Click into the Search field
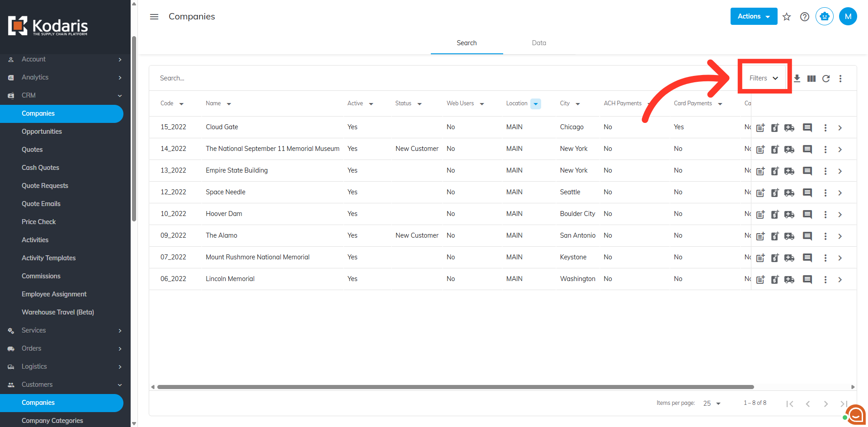 click(443, 78)
